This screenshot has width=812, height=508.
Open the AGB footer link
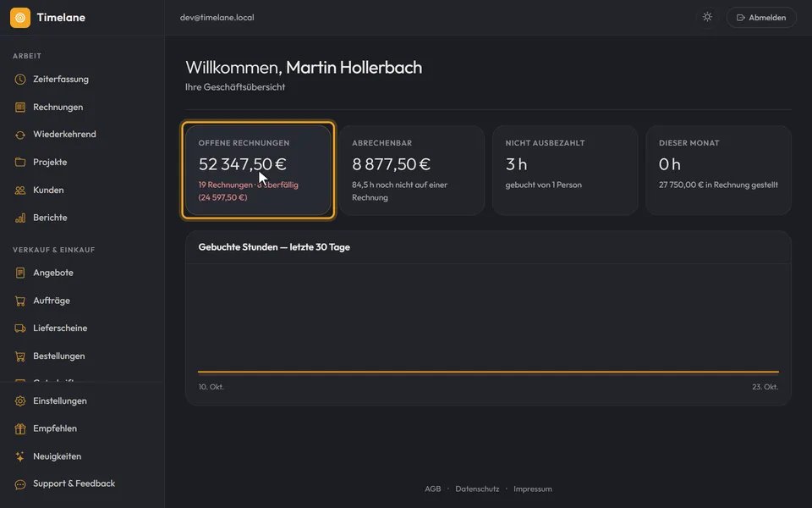(433, 489)
